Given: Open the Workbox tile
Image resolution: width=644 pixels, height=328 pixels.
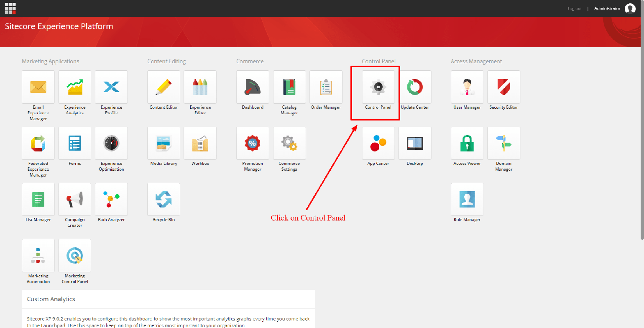Looking at the screenshot, I should click(x=200, y=143).
